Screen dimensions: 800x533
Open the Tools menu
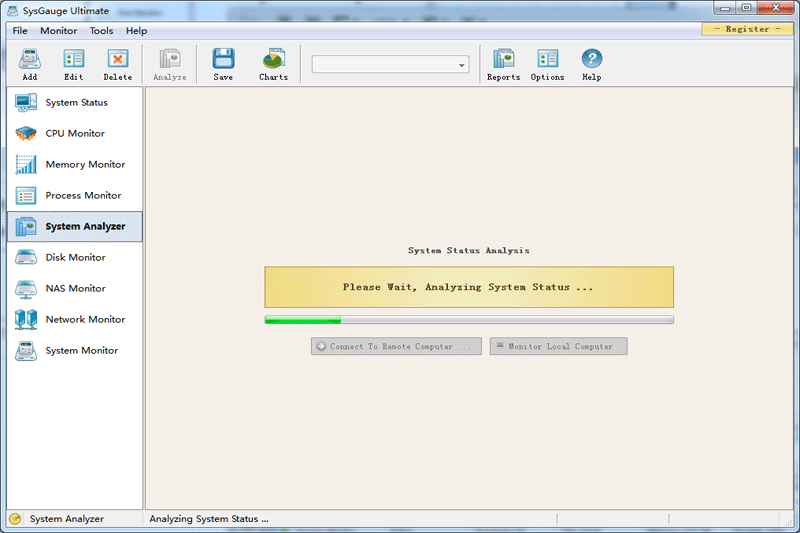pos(102,31)
